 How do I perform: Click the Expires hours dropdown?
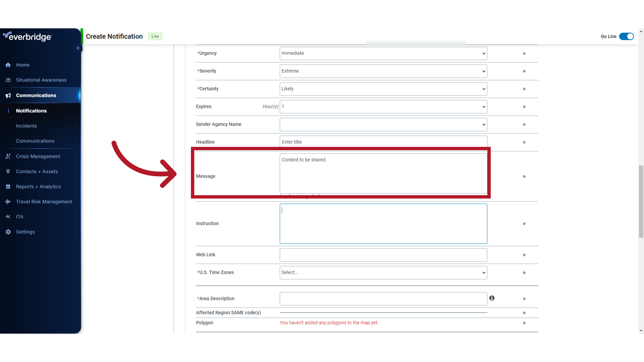click(383, 107)
